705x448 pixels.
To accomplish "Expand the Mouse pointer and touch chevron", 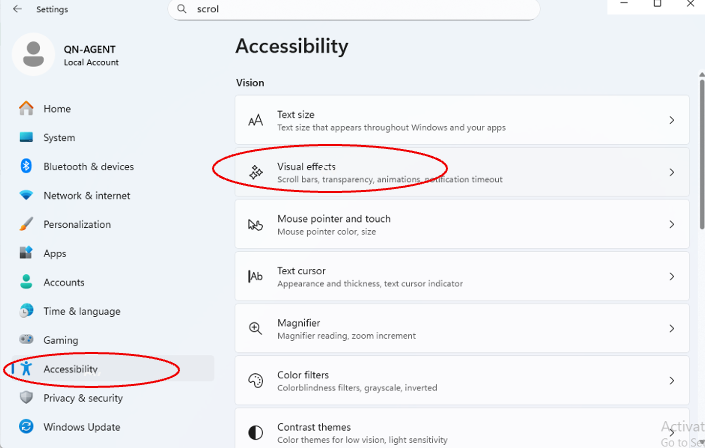I will [x=671, y=224].
